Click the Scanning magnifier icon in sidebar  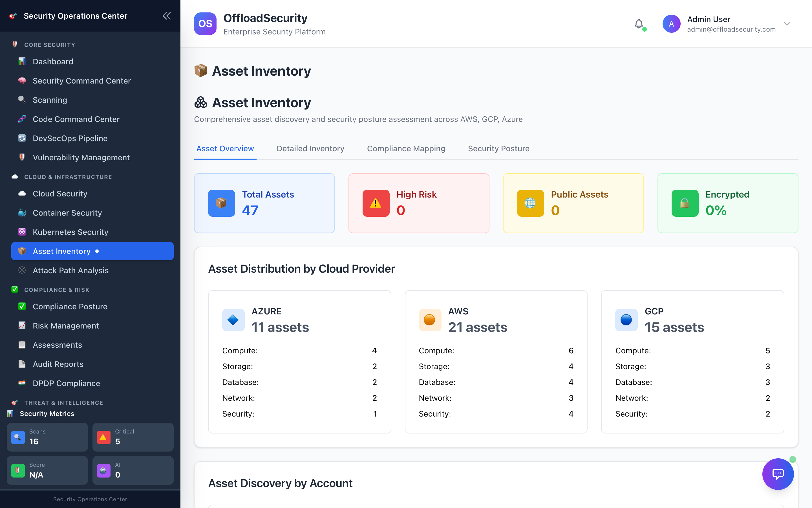click(22, 100)
